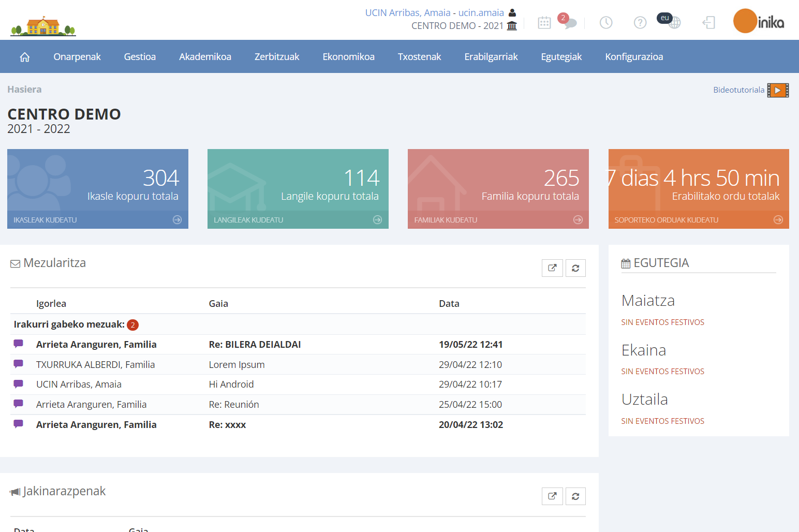799x532 pixels.
Task: Click the LANGILEAK KUDEATU arrow button
Action: coord(377,220)
